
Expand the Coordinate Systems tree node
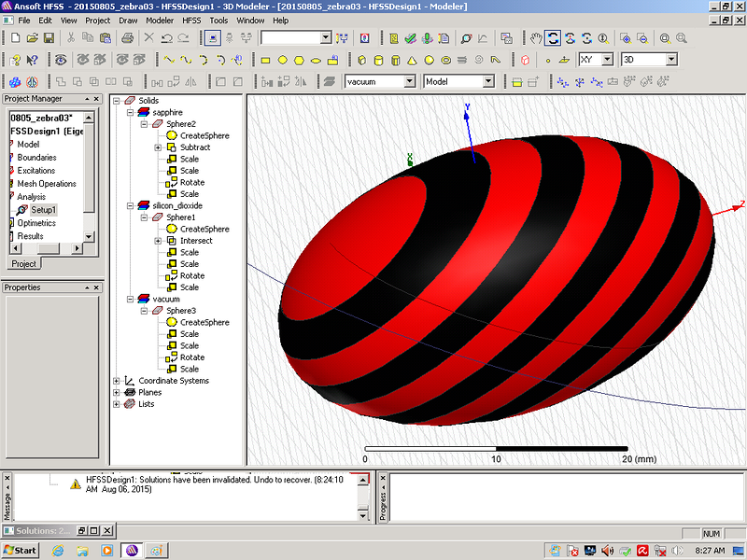[x=117, y=381]
